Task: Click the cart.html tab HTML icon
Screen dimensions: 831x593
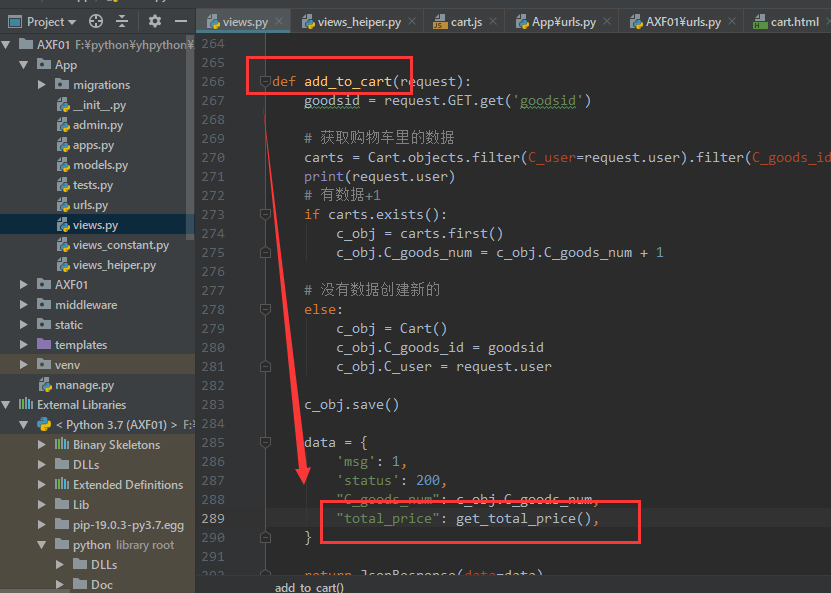Action: [x=761, y=22]
